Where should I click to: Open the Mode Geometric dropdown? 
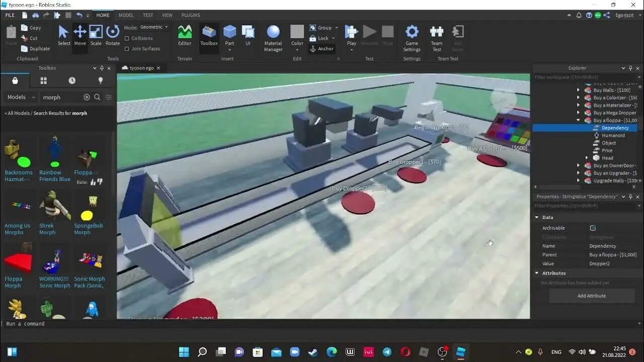154,27
